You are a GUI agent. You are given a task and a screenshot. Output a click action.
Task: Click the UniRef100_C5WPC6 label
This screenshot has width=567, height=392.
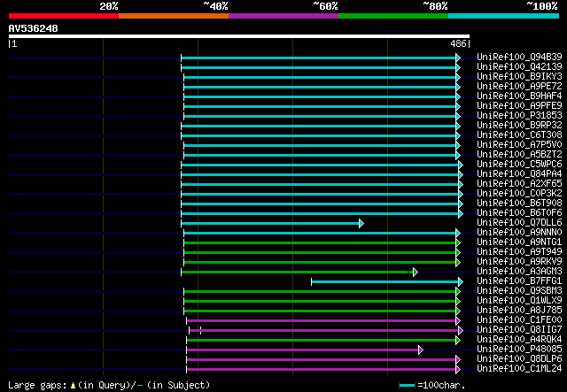coord(519,164)
